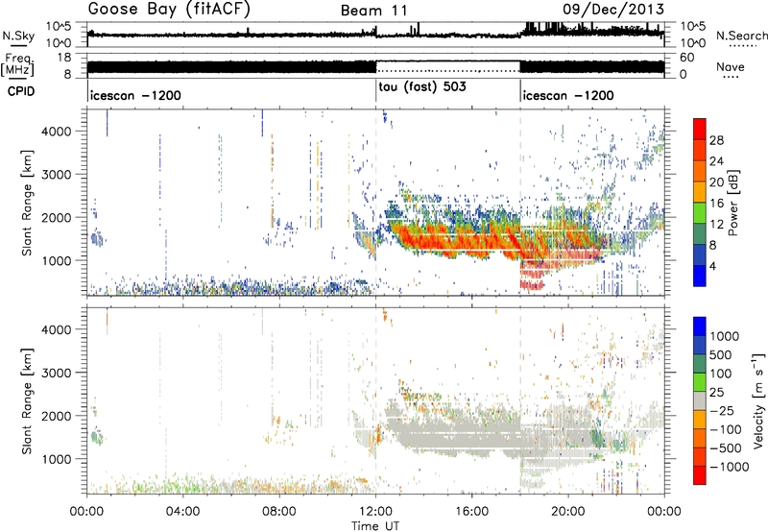Click the '20:00' time axis label
The height and width of the screenshot is (532, 768).
[568, 512]
